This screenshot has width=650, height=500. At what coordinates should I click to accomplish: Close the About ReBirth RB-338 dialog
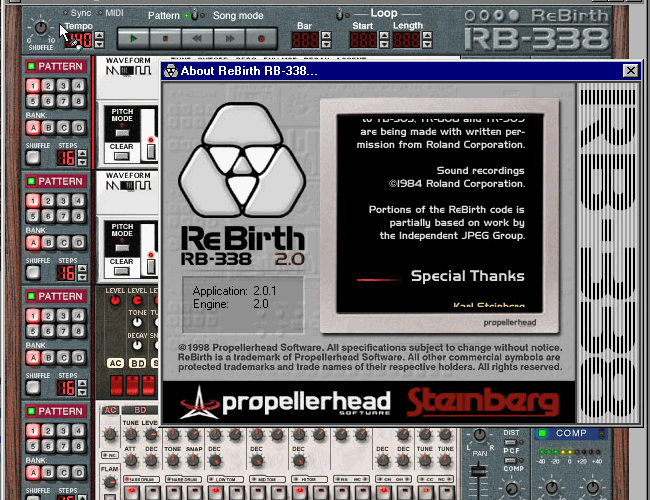(x=631, y=71)
